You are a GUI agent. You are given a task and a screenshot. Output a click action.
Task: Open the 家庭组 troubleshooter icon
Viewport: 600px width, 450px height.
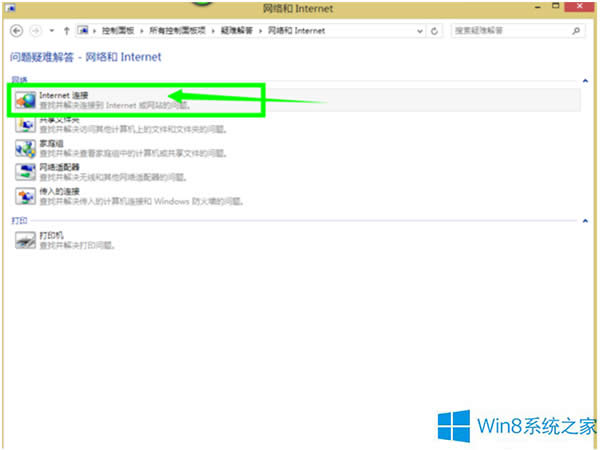tap(25, 148)
